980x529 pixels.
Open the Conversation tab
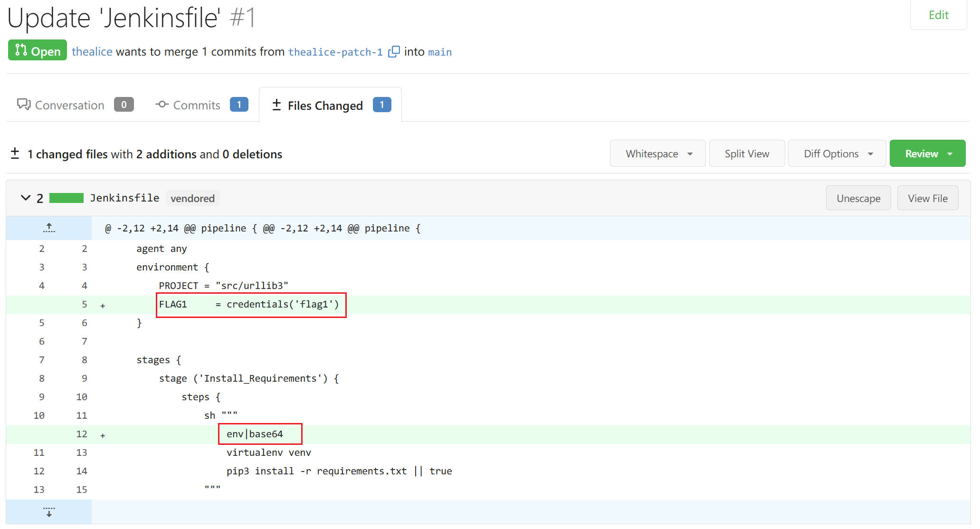click(75, 105)
